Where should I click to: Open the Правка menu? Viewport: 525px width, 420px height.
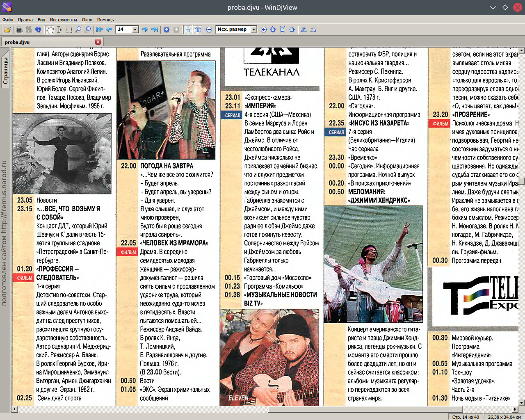pyautogui.click(x=25, y=20)
